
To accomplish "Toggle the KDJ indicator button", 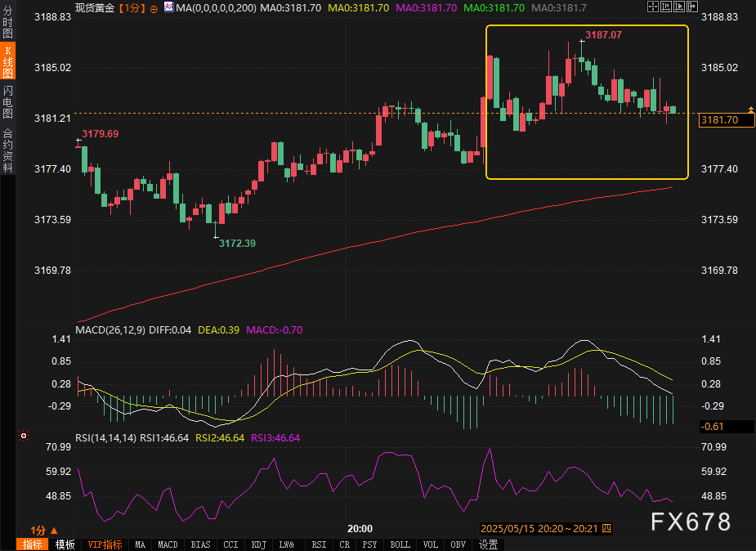I will click(x=258, y=544).
